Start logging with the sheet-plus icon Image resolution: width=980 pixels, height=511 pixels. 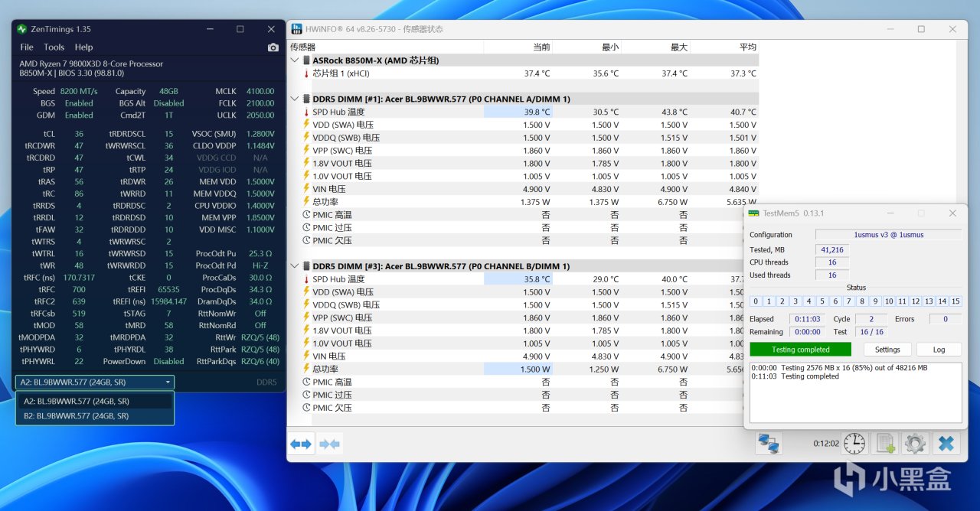coord(885,444)
